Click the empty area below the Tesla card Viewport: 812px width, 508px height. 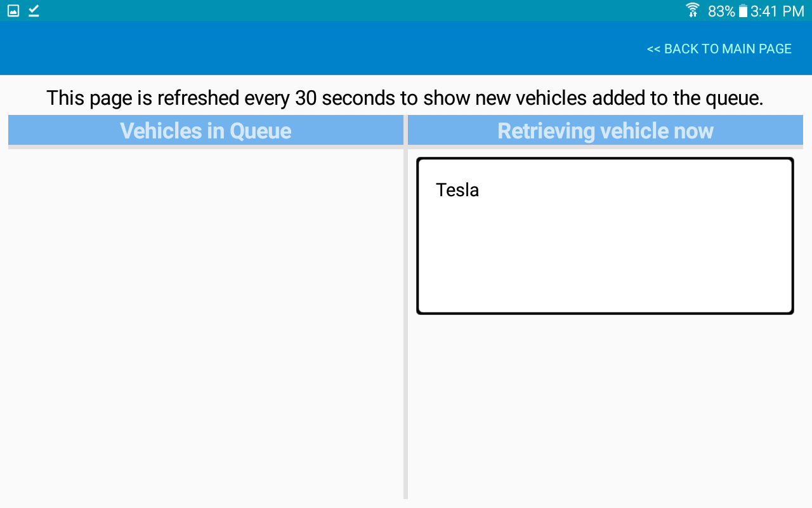[x=605, y=406]
